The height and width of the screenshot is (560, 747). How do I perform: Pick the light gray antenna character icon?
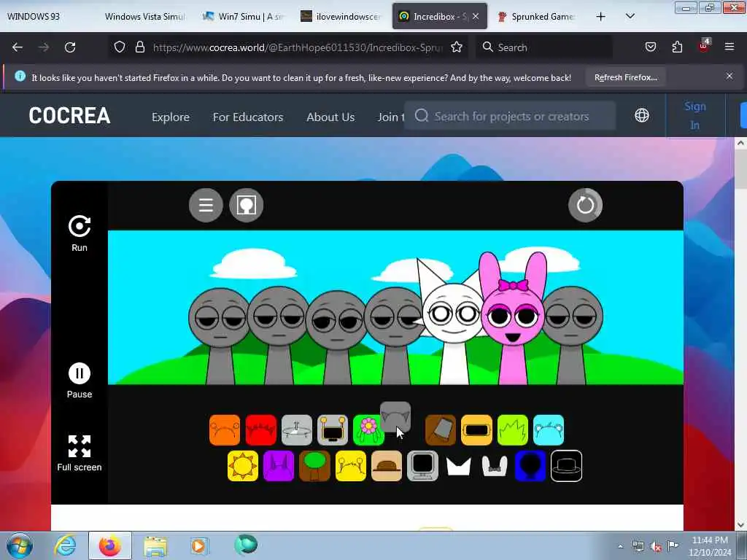click(x=296, y=430)
